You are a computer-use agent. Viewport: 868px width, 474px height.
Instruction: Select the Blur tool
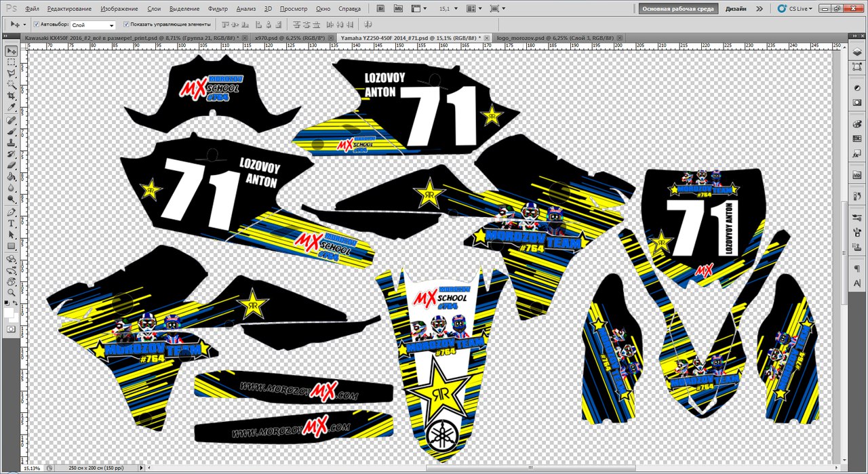click(12, 188)
